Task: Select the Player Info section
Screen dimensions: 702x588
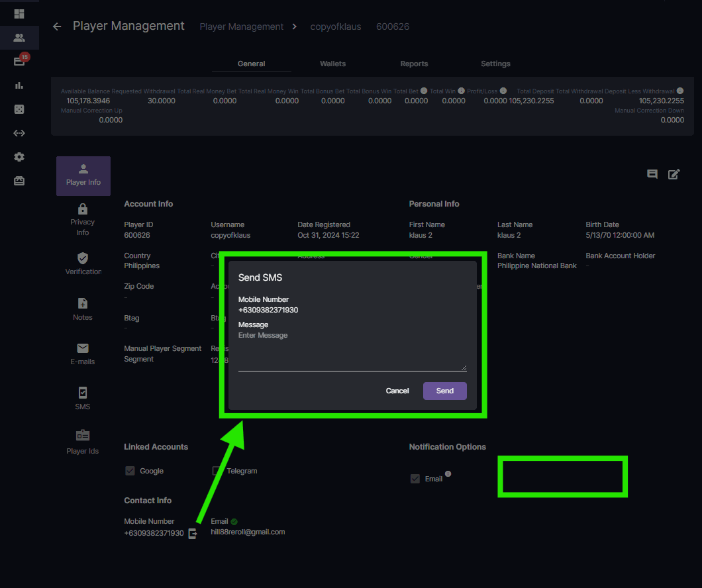Action: 83,176
